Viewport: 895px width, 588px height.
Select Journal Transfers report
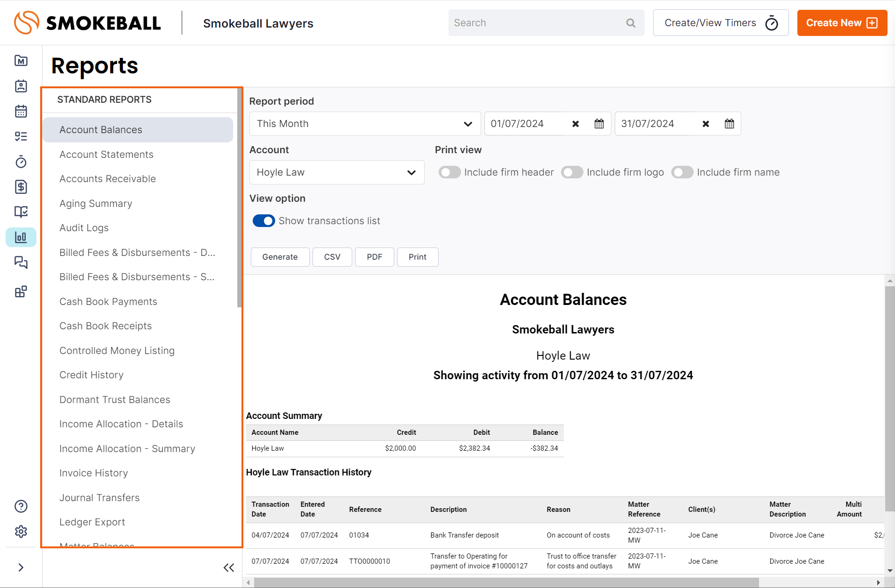pos(99,498)
